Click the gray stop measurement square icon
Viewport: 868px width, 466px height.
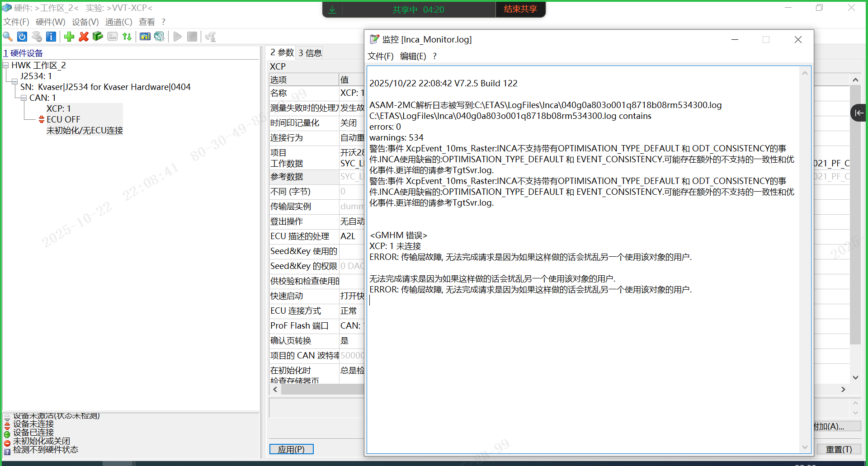192,37
